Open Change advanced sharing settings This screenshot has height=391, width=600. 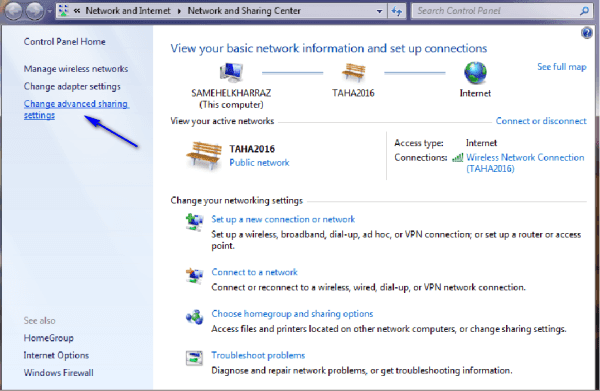[76, 109]
